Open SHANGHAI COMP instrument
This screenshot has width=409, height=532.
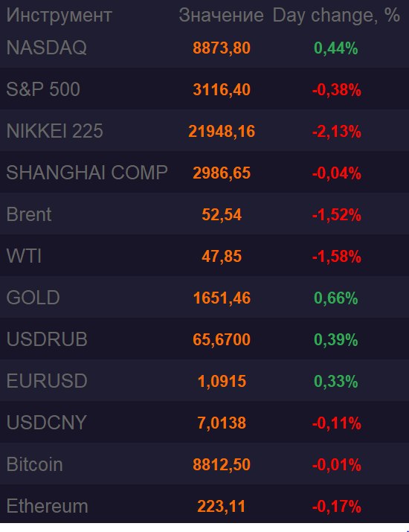pos(87,173)
